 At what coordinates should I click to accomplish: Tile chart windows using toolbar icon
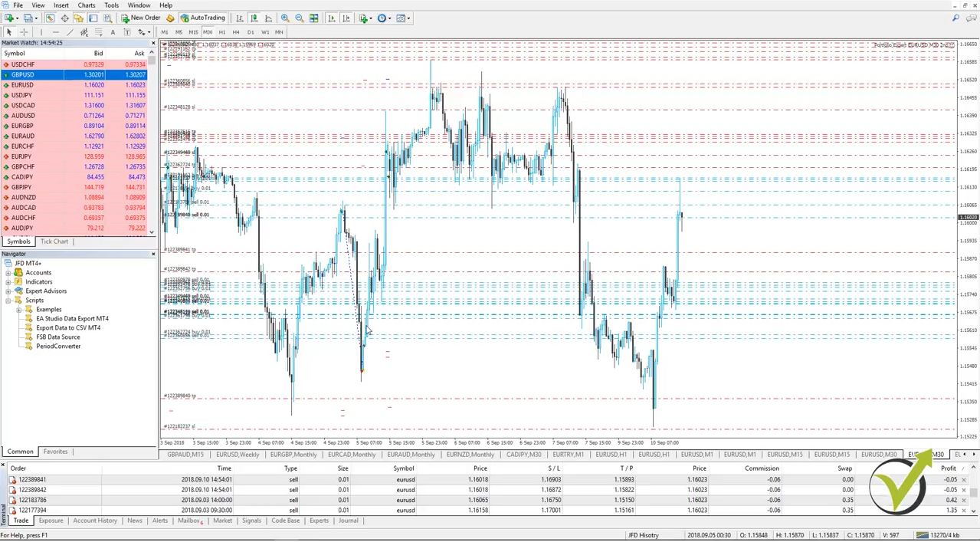pyautogui.click(x=313, y=18)
